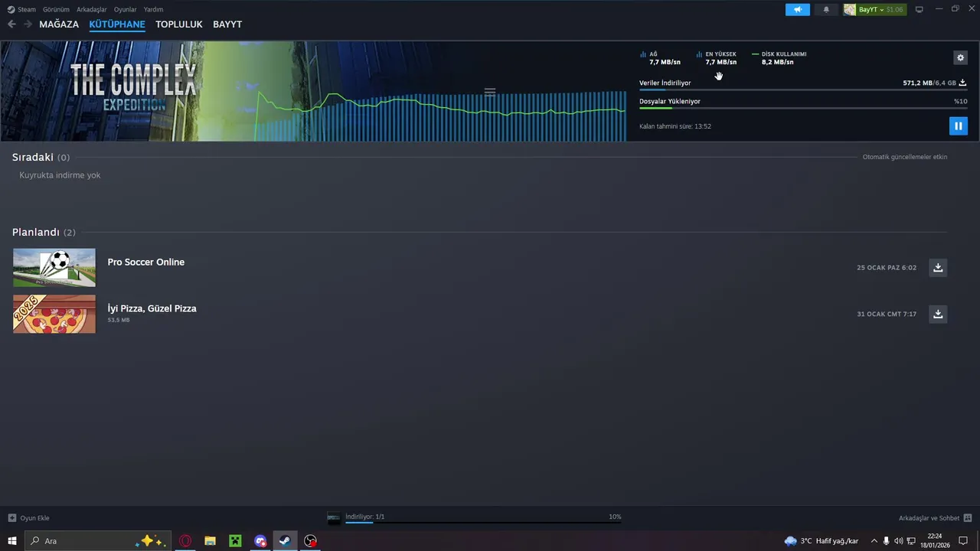This screenshot has height=551, width=980.
Task: Open the BayYT account dropdown
Action: coord(874,9)
